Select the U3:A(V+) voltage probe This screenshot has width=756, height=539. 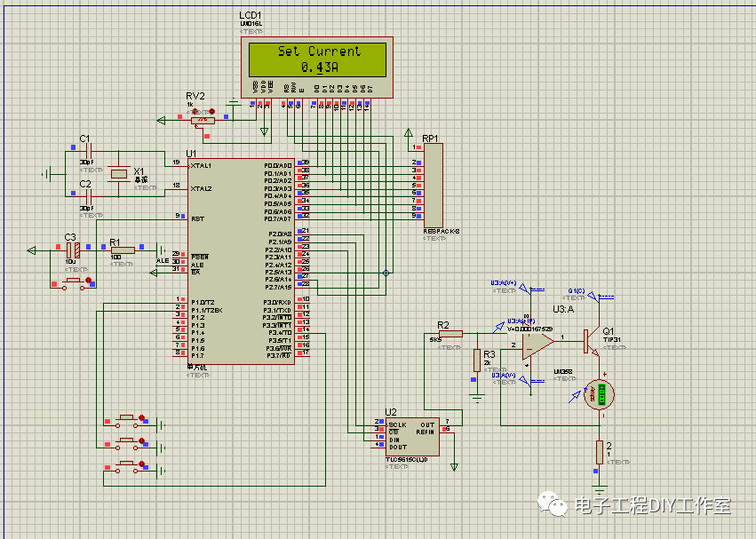[x=532, y=289]
